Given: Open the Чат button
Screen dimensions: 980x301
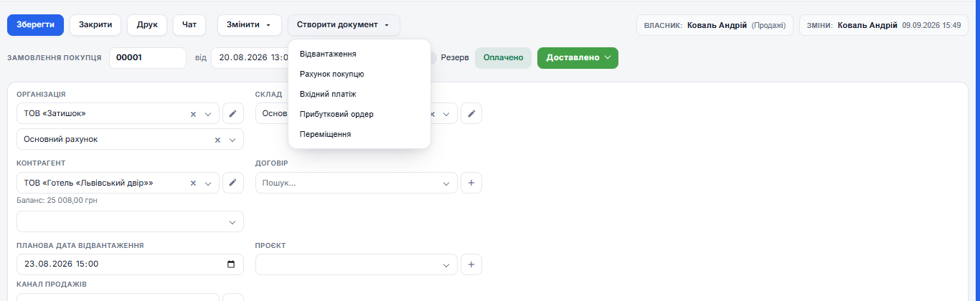Looking at the screenshot, I should click(x=189, y=25).
